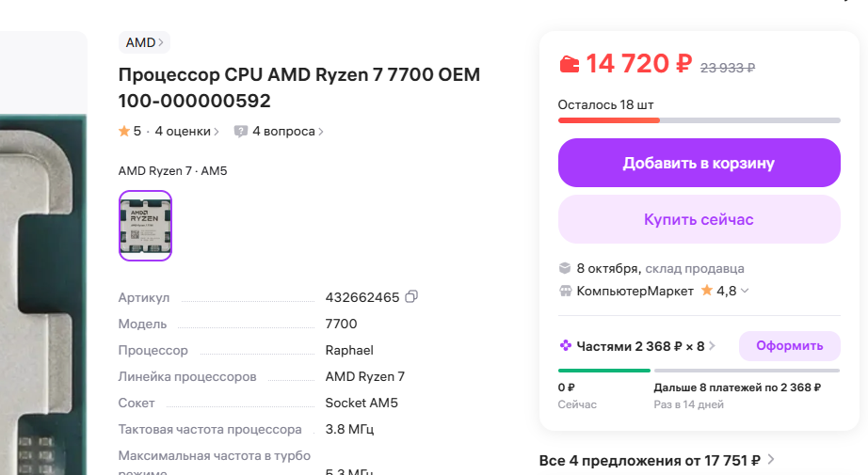
Task: Click the delivery box icon near 8 октября
Action: [x=565, y=268]
